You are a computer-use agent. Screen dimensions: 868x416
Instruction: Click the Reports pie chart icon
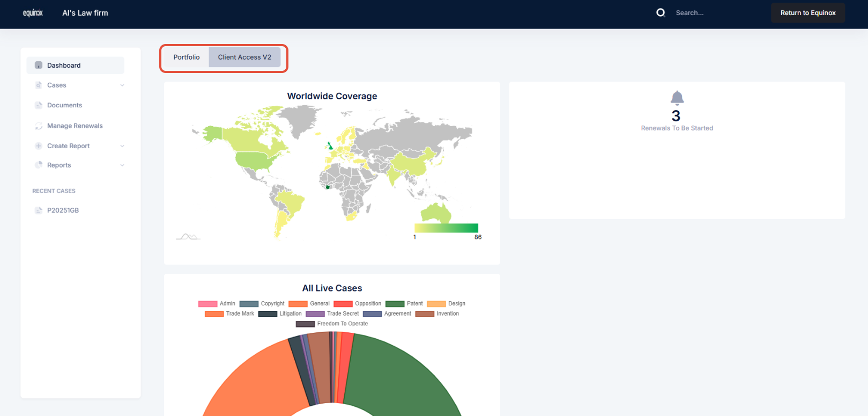click(x=39, y=165)
